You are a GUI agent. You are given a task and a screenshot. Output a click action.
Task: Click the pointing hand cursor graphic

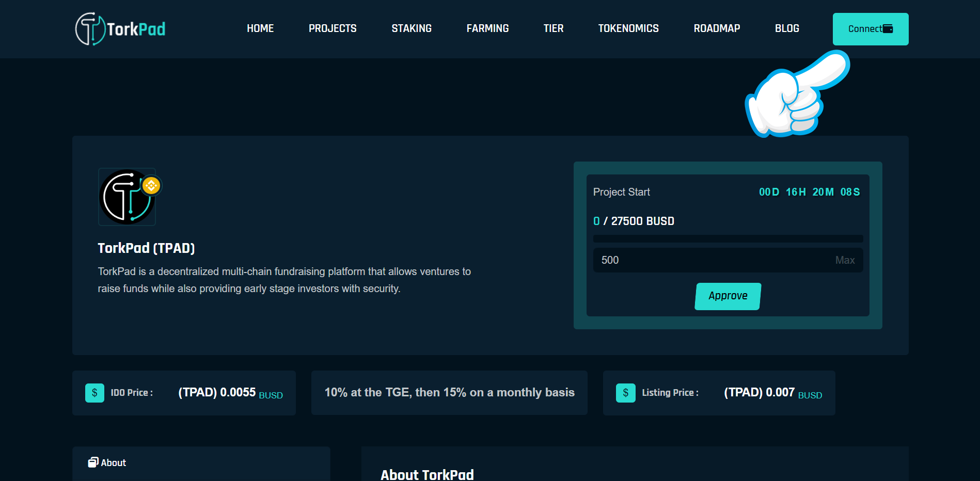click(x=796, y=94)
